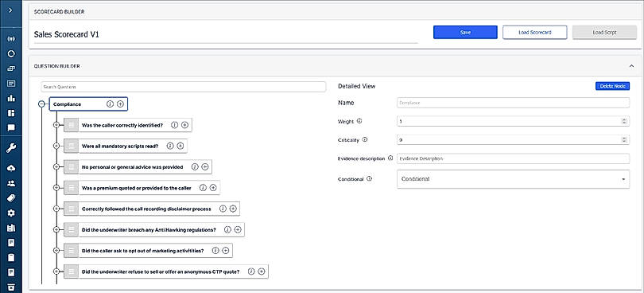644x293 pixels.
Task: Add sub-question under call recording disclaimer question
Action: tap(233, 209)
